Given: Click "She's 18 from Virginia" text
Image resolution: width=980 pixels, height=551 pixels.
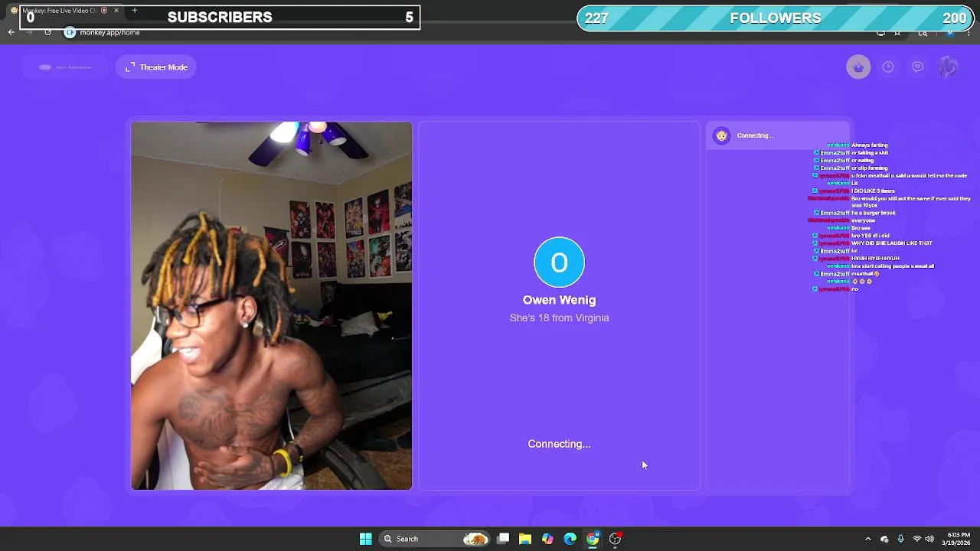Looking at the screenshot, I should click(559, 318).
